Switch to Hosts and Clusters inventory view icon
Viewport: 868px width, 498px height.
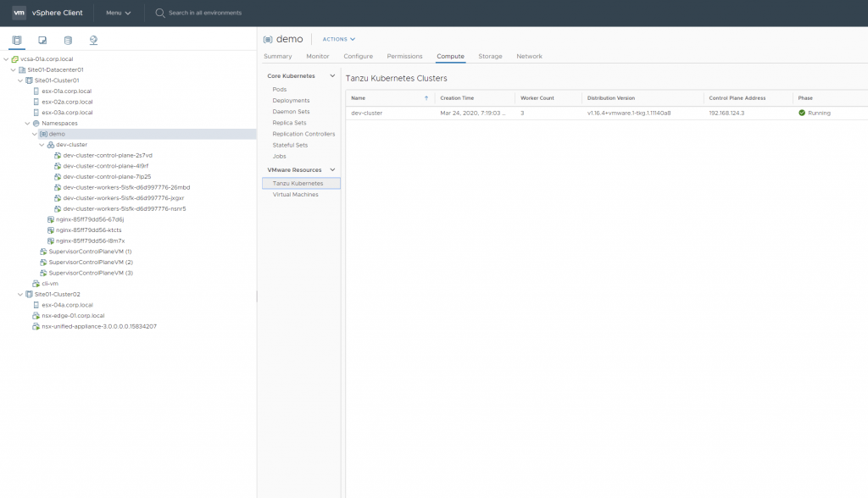(x=17, y=40)
